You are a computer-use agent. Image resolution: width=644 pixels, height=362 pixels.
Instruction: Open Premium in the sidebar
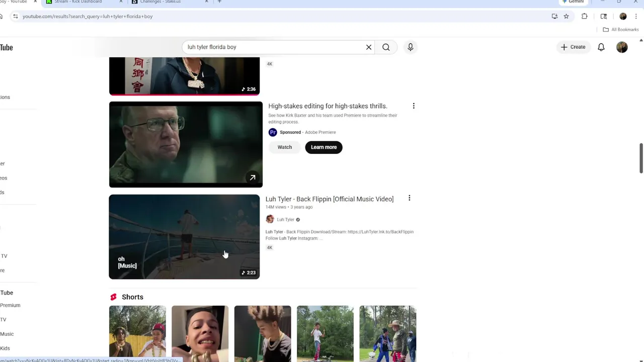(x=10, y=305)
